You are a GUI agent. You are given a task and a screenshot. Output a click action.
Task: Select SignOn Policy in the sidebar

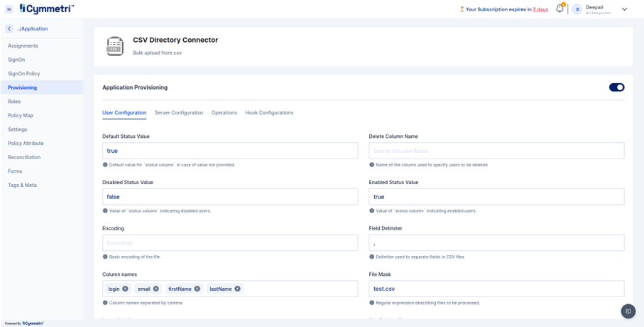(24, 73)
